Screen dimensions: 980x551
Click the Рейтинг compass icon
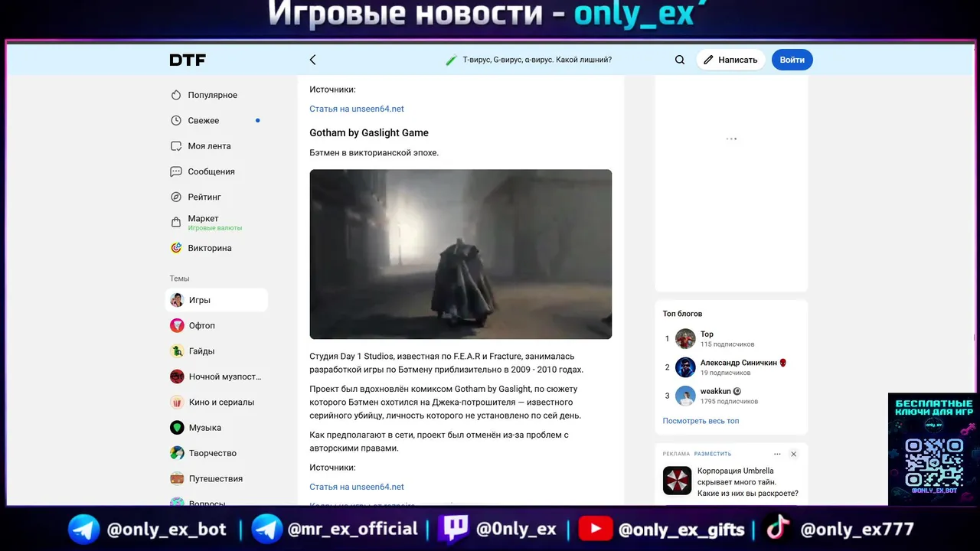(176, 197)
